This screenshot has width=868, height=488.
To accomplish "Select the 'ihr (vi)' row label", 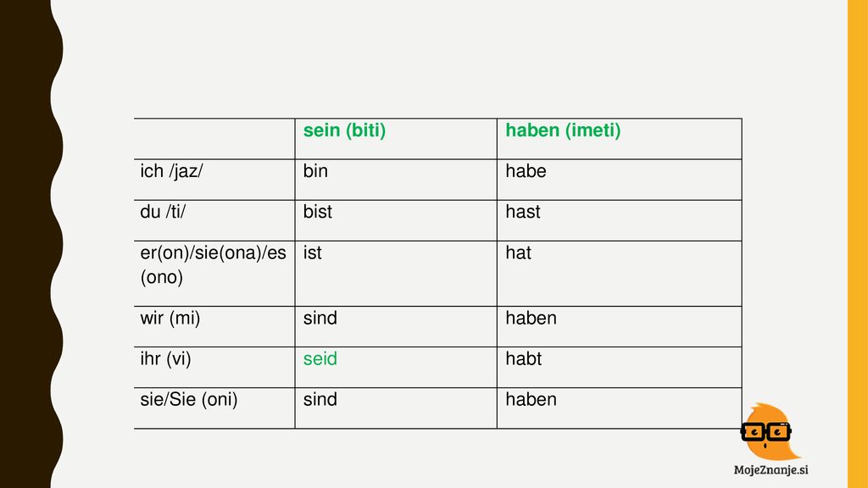I will (x=214, y=368).
